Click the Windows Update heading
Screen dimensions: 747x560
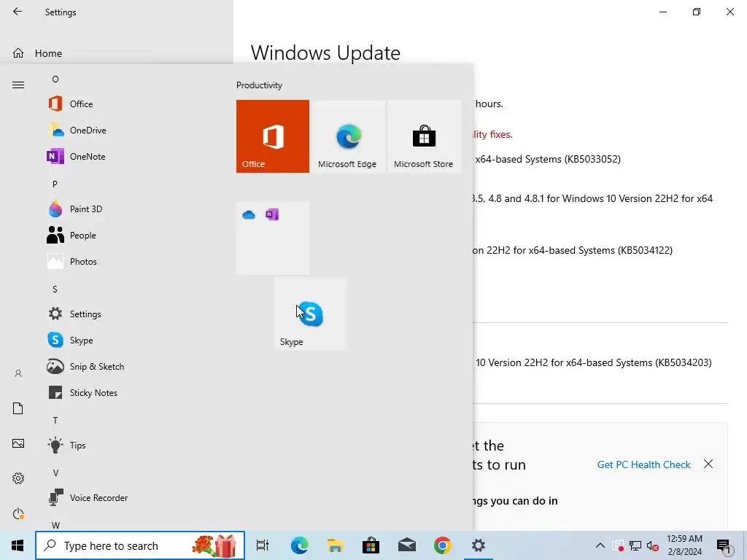tap(325, 52)
